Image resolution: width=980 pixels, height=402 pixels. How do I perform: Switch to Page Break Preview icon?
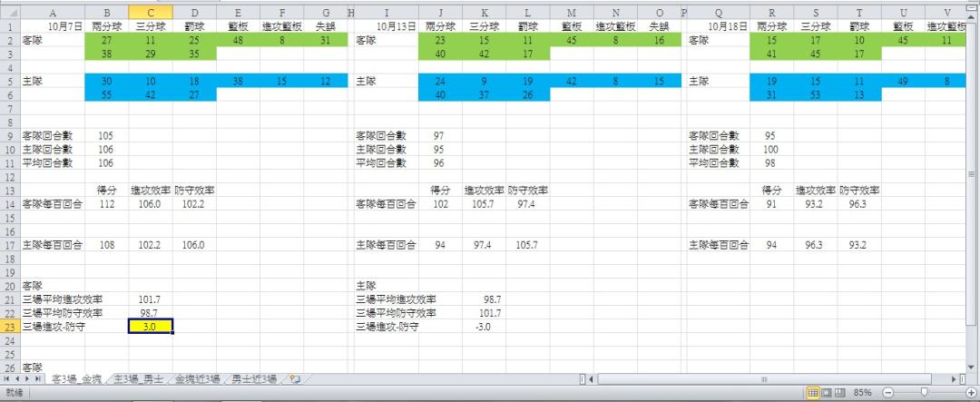pyautogui.click(x=840, y=393)
